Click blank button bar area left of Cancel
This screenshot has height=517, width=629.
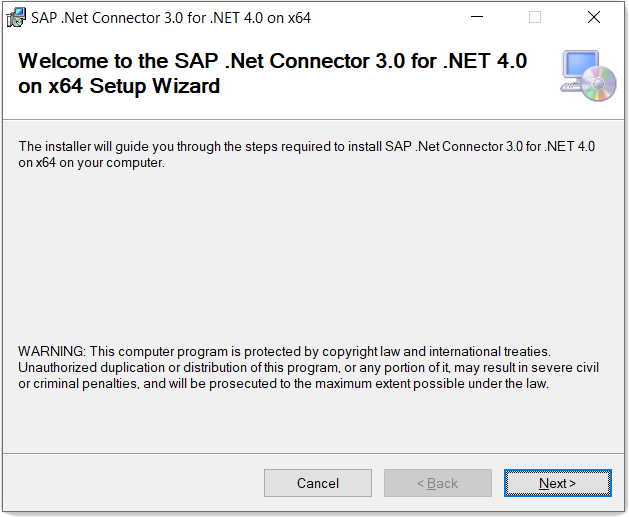tap(132, 483)
